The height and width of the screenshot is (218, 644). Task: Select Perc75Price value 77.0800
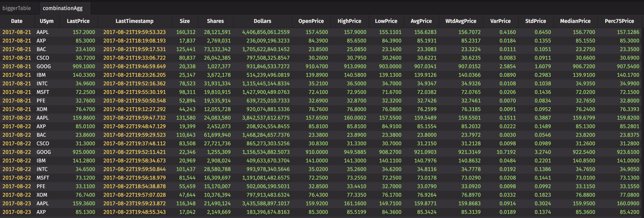[630, 195]
